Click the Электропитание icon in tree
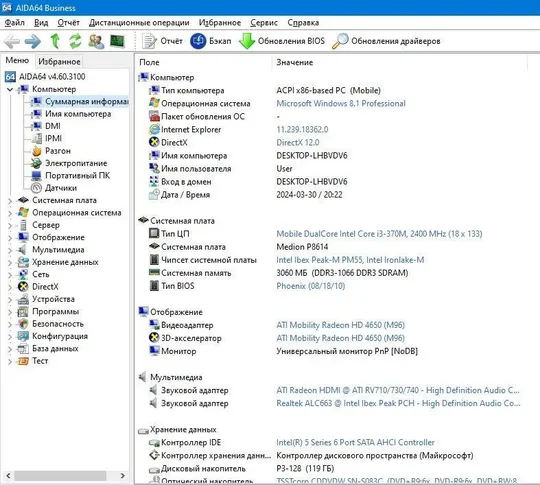The height and width of the screenshot is (485, 540). pyautogui.click(x=36, y=163)
